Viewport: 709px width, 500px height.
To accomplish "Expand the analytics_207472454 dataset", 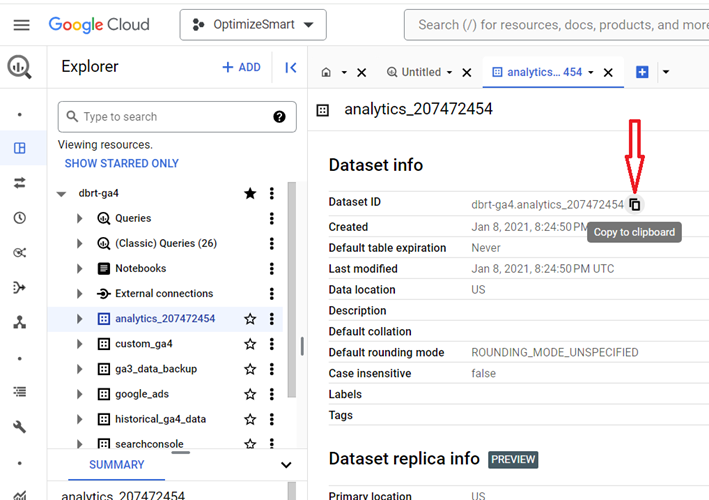I will coord(80,319).
